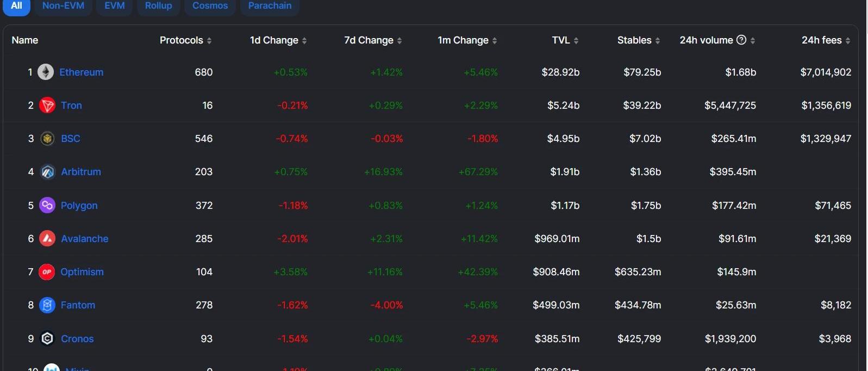Image resolution: width=868 pixels, height=371 pixels.
Task: Click the Optimism chain logo icon
Action: pos(47,271)
